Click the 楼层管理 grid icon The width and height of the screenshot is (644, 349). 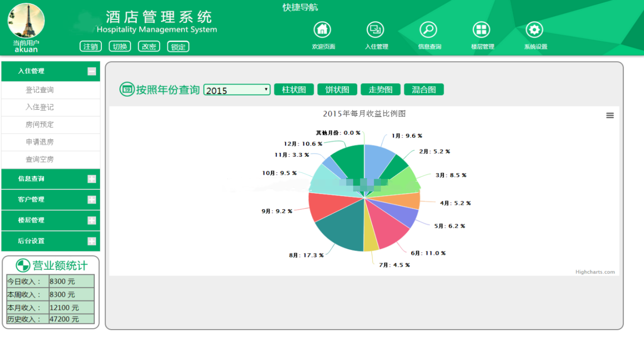[482, 29]
